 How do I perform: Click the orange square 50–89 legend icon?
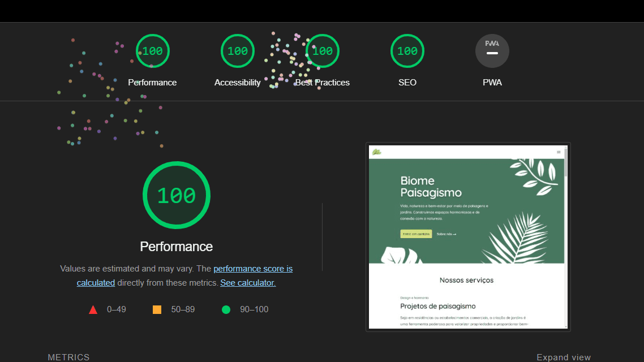(x=157, y=309)
